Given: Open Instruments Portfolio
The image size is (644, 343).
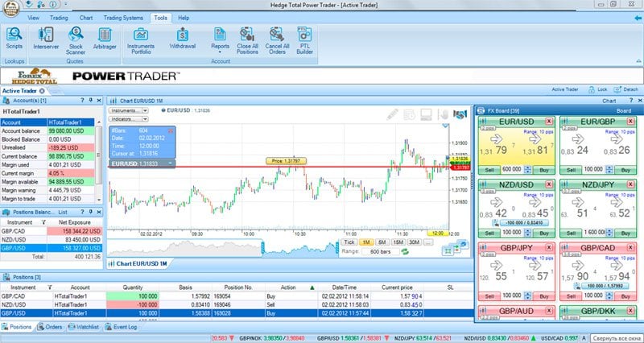Looking at the screenshot, I should pyautogui.click(x=141, y=40).
